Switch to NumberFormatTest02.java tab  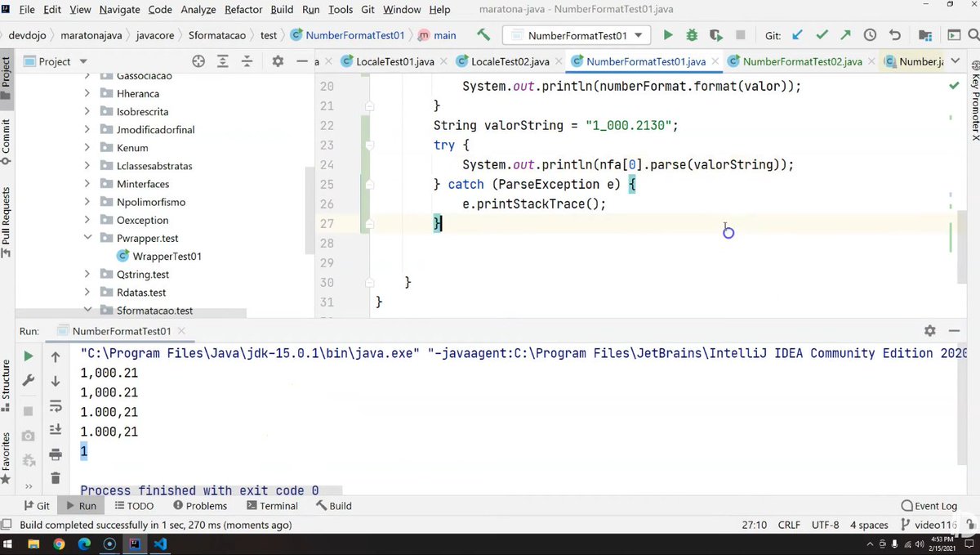coord(802,61)
